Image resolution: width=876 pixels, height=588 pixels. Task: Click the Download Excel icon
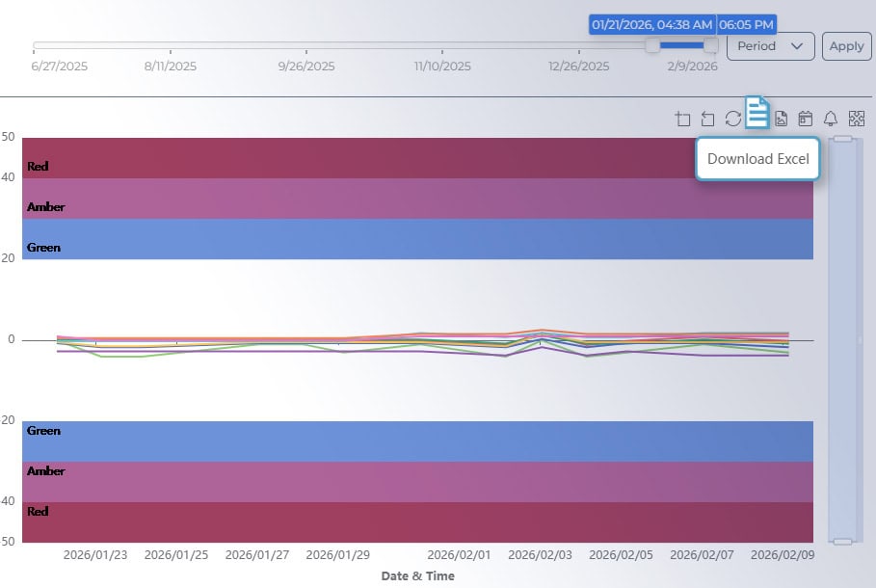point(757,114)
